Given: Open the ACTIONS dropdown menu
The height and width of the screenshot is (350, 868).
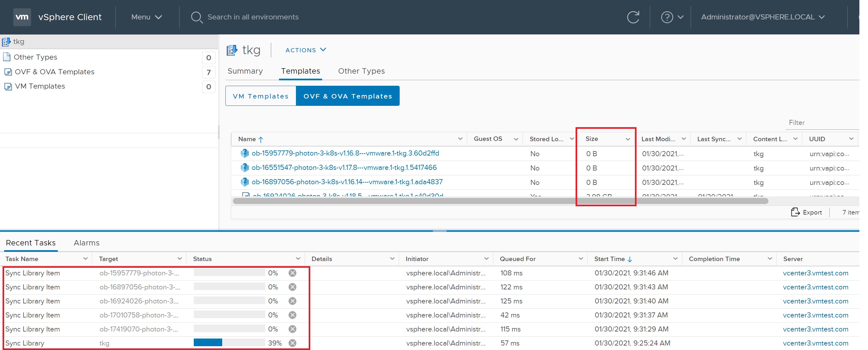Looking at the screenshot, I should pyautogui.click(x=305, y=50).
